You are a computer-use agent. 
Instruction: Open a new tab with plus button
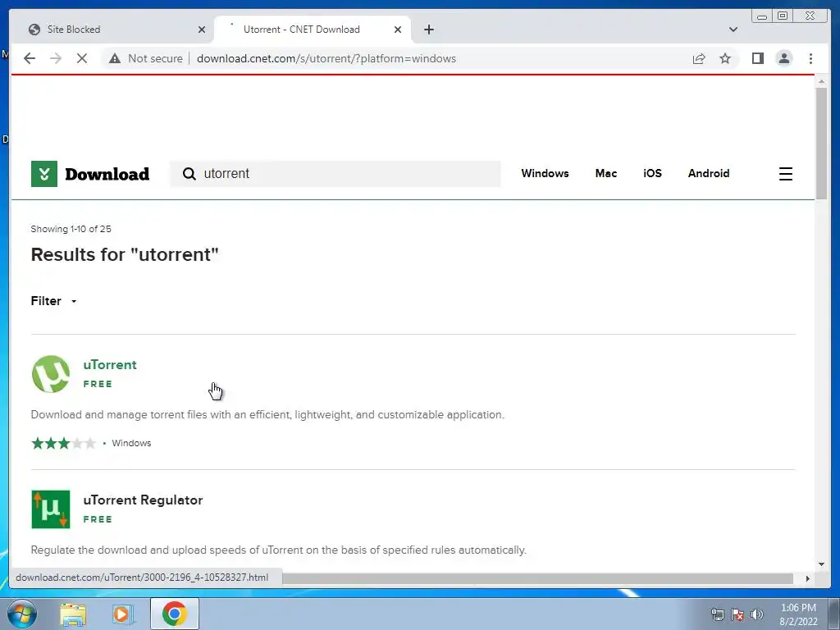click(428, 30)
